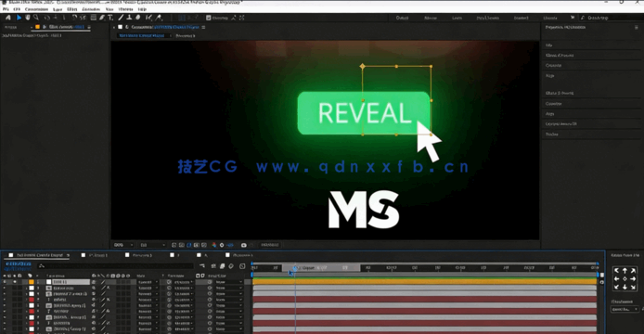Click the orange label swatch of layer 1

pos(32,282)
